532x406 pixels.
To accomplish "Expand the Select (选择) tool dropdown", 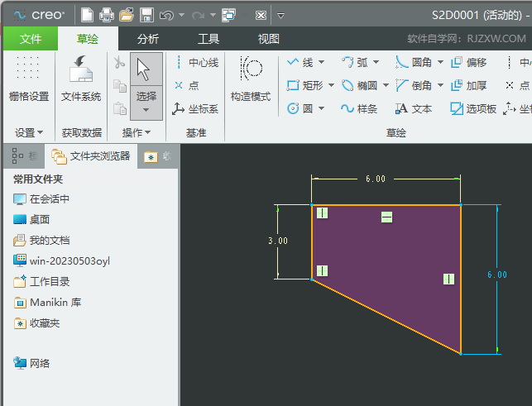I will click(146, 109).
